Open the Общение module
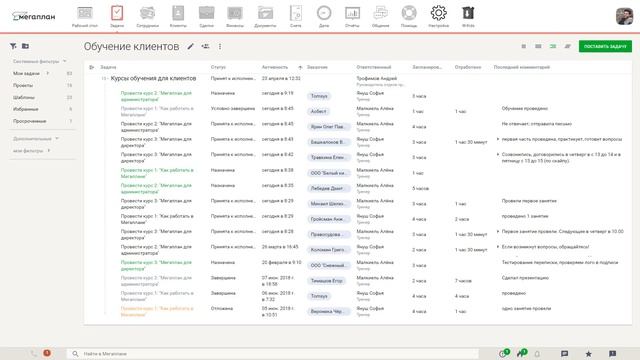 (x=380, y=16)
